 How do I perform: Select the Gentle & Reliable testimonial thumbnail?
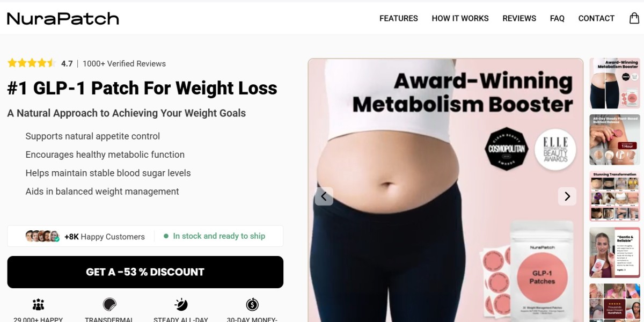pyautogui.click(x=614, y=253)
